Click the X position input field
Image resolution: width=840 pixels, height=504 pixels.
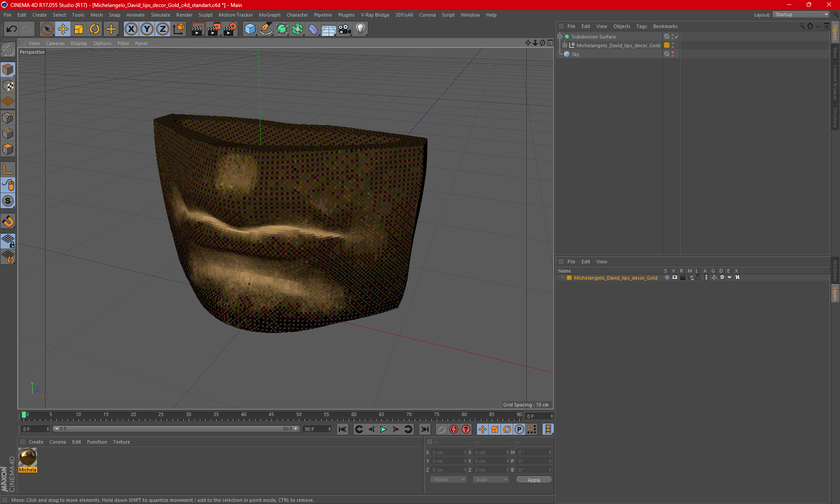point(449,452)
